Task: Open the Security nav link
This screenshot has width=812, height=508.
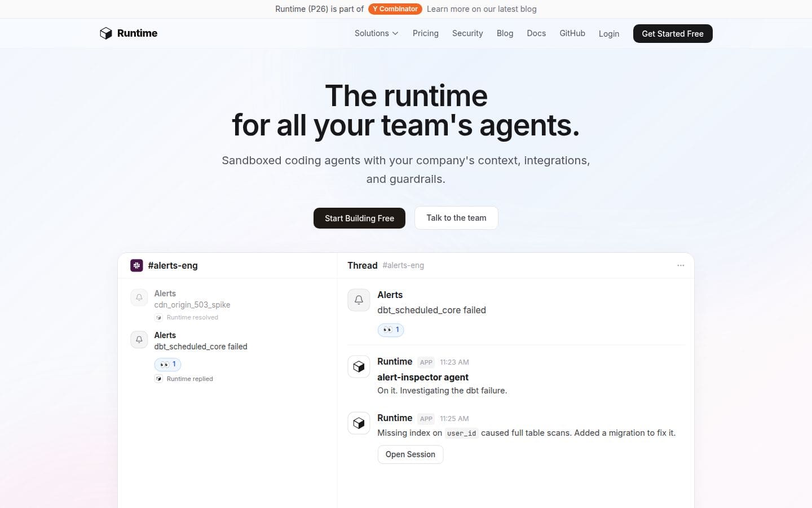Action: (x=467, y=33)
